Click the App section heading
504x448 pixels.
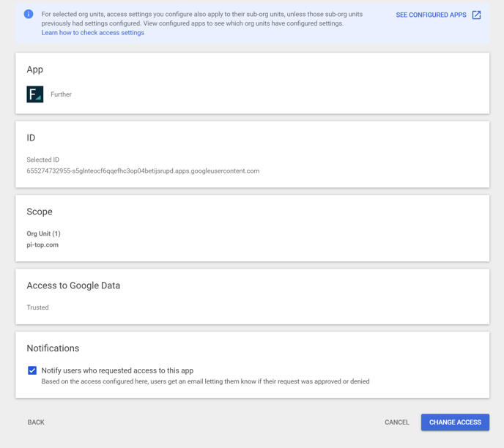click(x=34, y=70)
